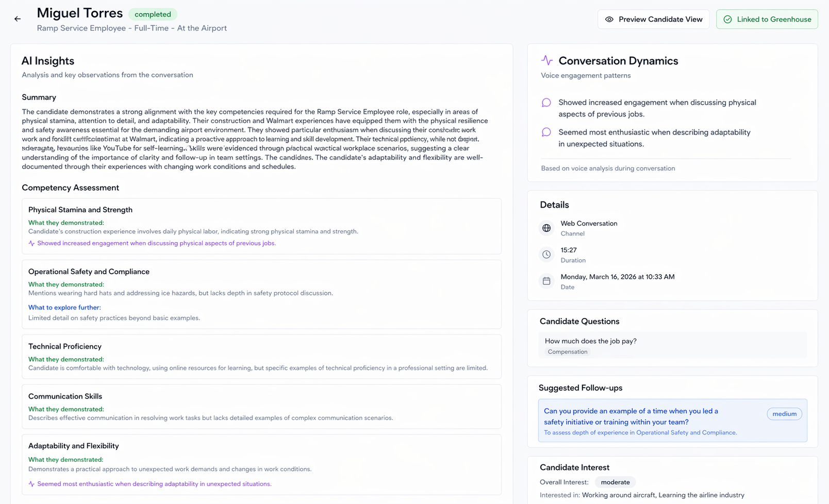Click the Greenhouse checkmark circle icon

coord(727,20)
